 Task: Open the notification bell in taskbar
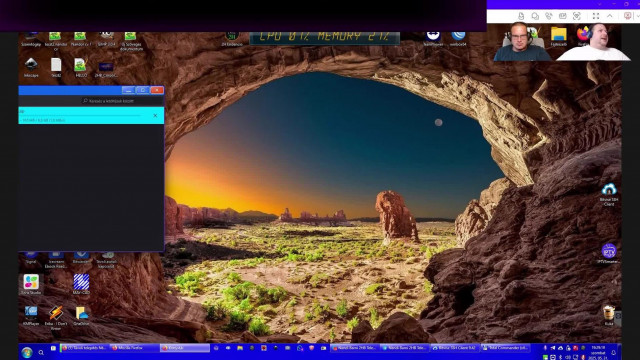point(613,352)
